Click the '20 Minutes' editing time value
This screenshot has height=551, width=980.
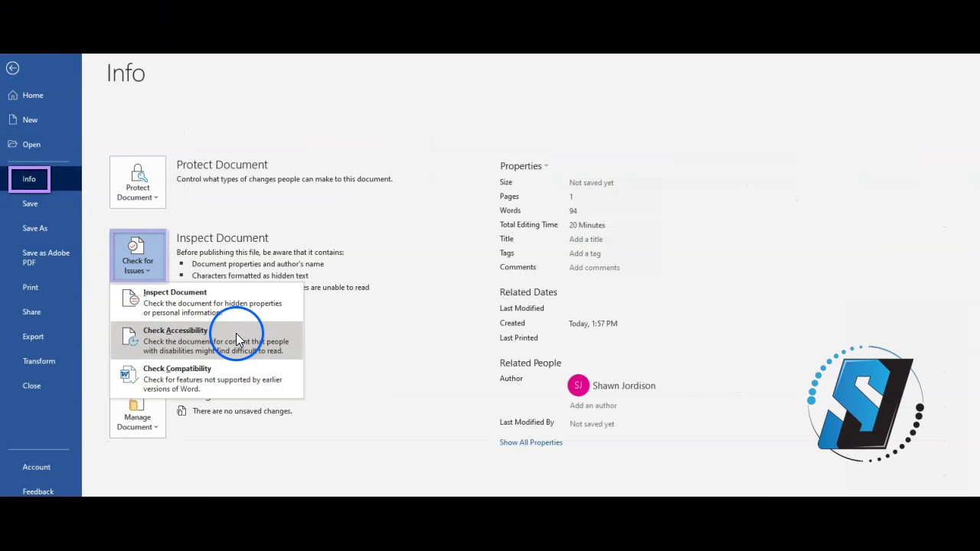coord(587,225)
